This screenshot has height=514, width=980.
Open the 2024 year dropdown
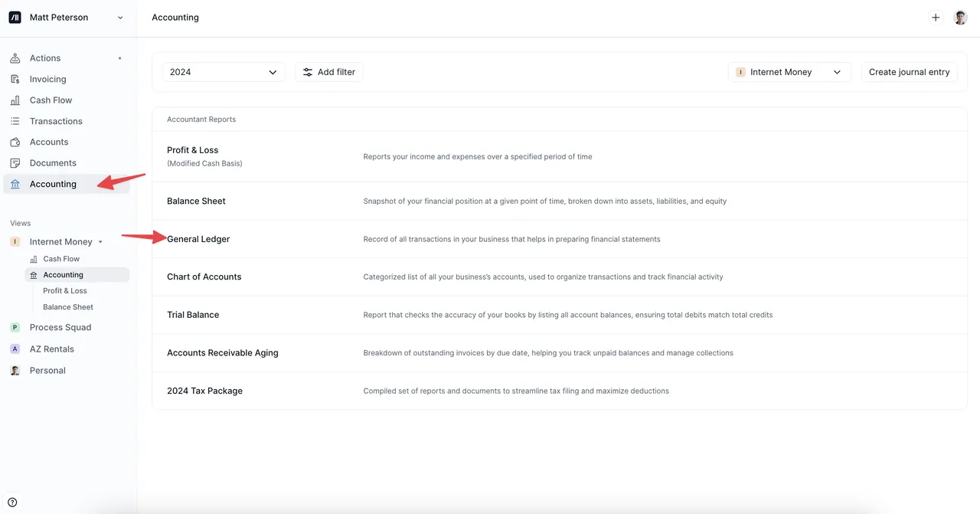[224, 72]
